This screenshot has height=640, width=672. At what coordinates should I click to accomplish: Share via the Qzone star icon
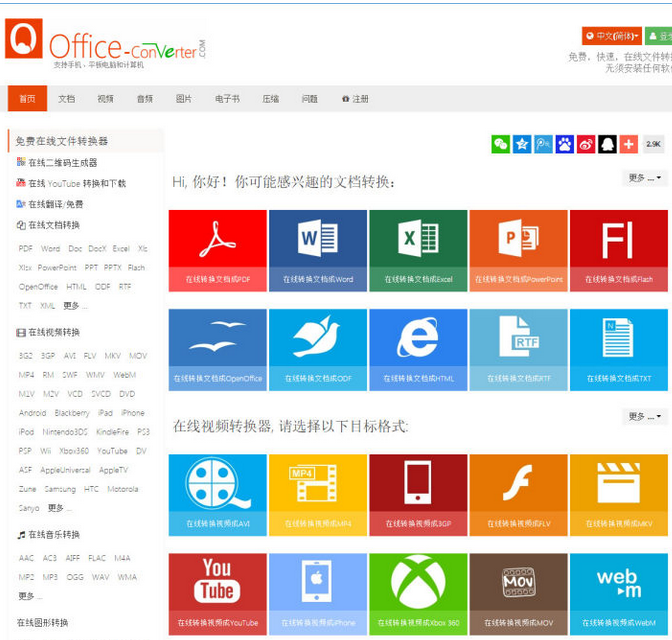pos(522,144)
